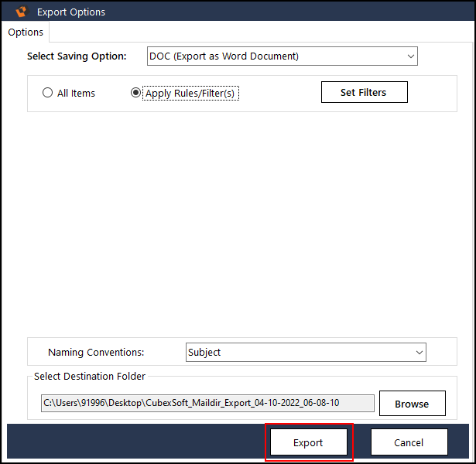Viewport: 476px width, 464px height.
Task: Cancel the export dialog
Action: pos(409,443)
